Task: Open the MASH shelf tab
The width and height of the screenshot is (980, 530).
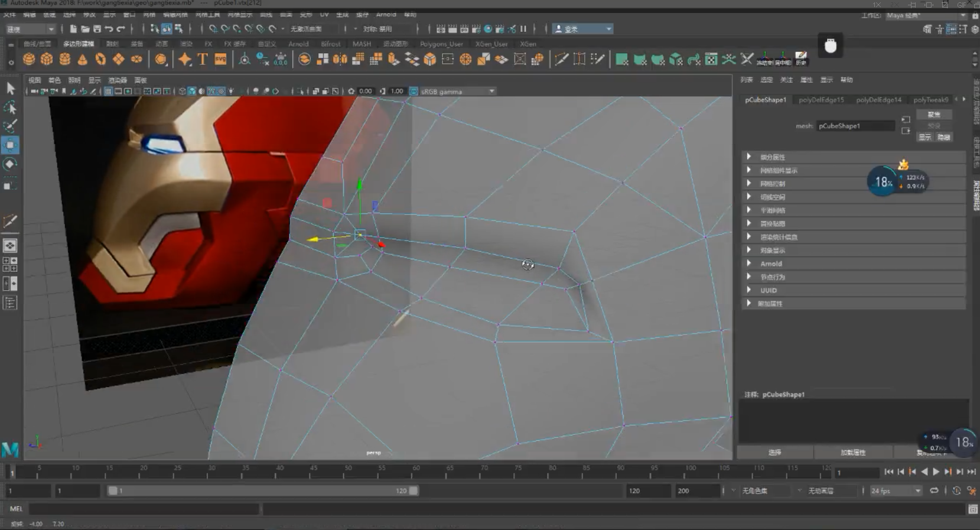Action: point(362,44)
